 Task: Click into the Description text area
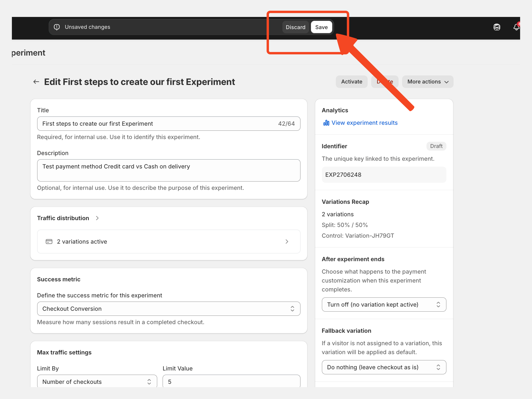tap(169, 170)
